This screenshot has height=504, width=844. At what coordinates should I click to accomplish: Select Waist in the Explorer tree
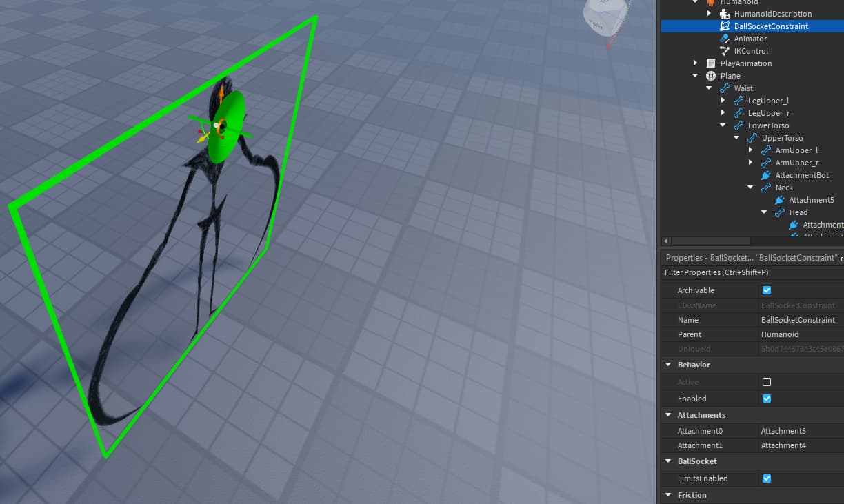pyautogui.click(x=743, y=88)
